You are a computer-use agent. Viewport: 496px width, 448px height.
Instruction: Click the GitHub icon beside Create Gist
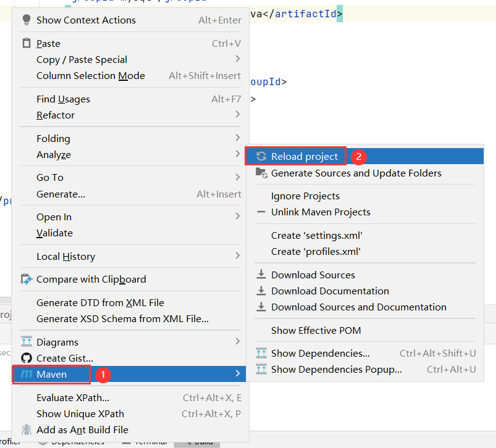tap(27, 358)
